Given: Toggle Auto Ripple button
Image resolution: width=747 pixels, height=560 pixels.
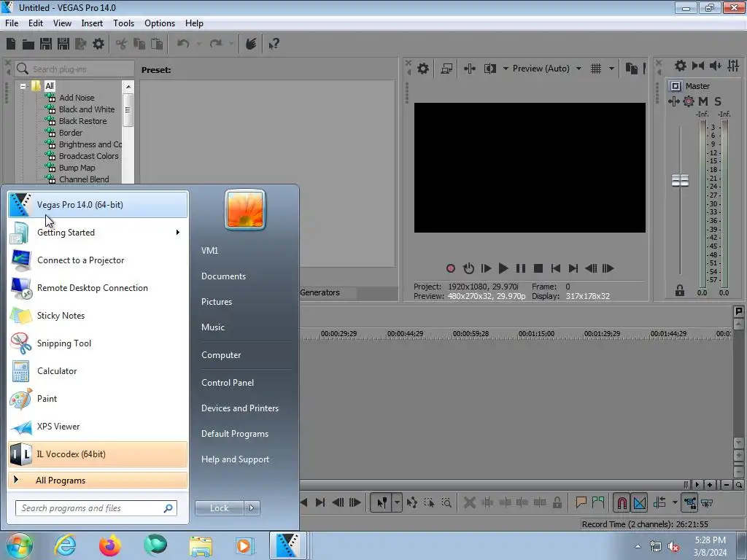Looking at the screenshot, I should tap(659, 502).
